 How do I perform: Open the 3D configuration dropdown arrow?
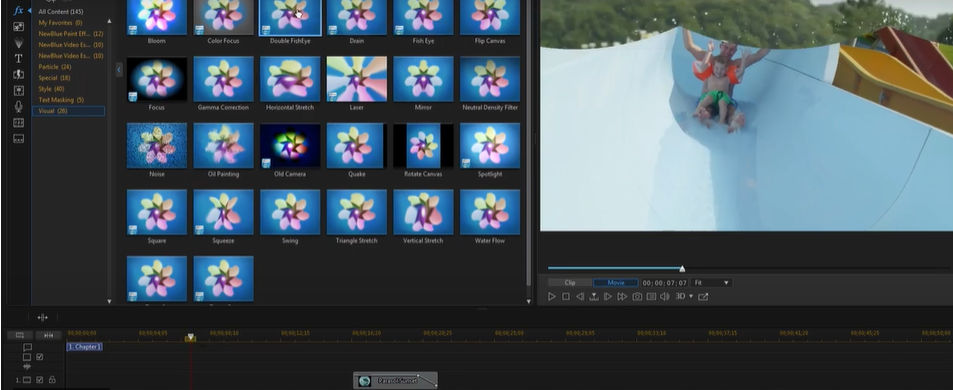point(691,296)
